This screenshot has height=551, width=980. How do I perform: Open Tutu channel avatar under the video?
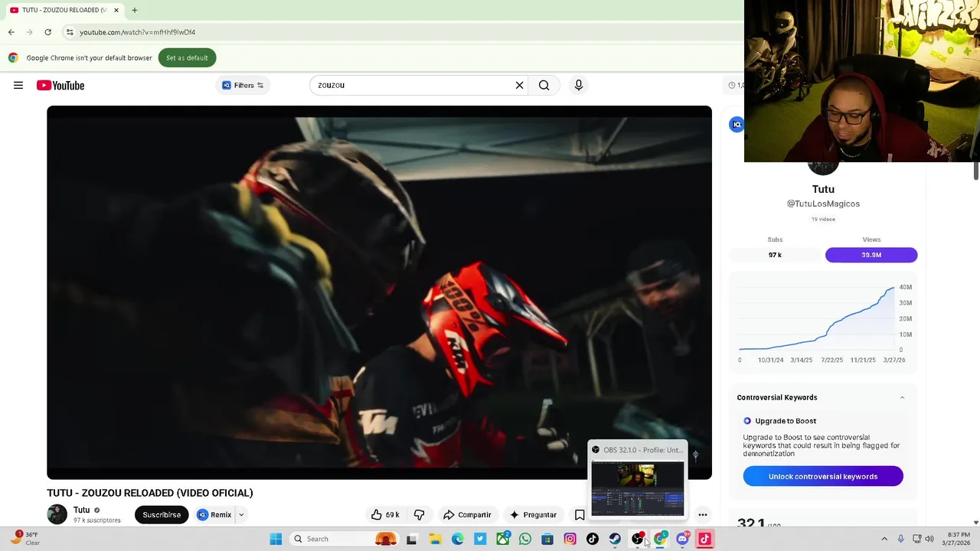tap(57, 514)
